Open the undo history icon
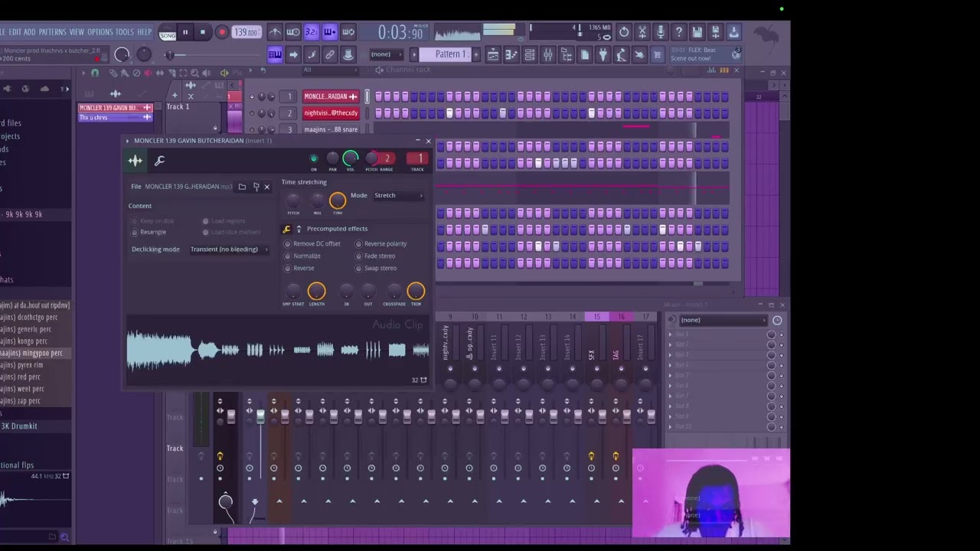Screen dimensions: 980x551 tap(624, 32)
